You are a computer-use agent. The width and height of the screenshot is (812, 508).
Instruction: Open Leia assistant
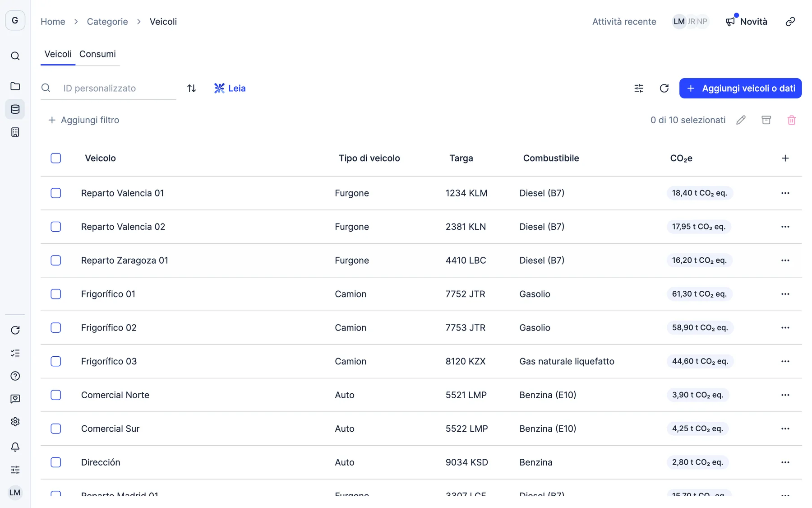pyautogui.click(x=230, y=88)
